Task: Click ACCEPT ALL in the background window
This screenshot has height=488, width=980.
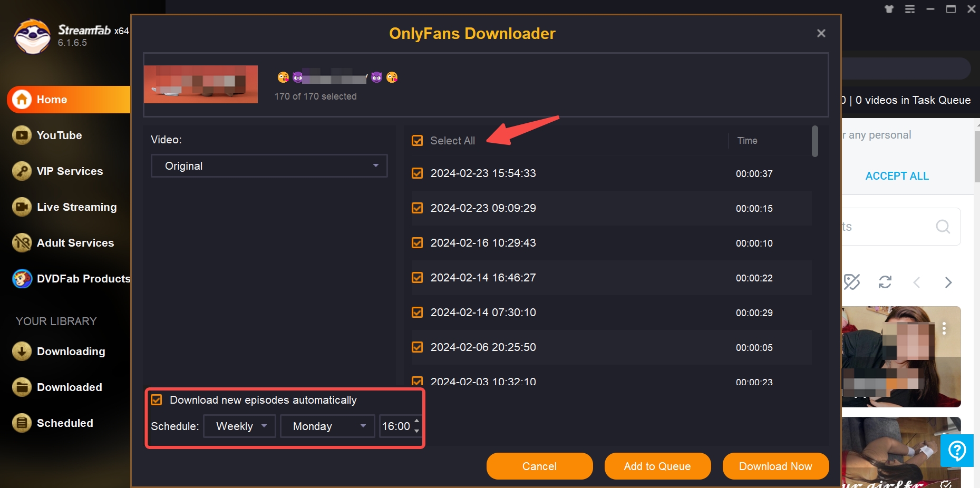Action: pos(897,176)
